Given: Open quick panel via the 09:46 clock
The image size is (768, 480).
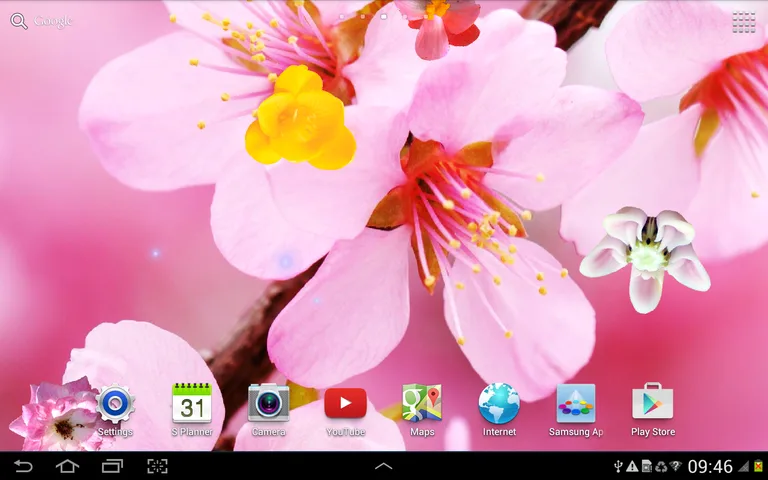Looking at the screenshot, I should [x=710, y=466].
